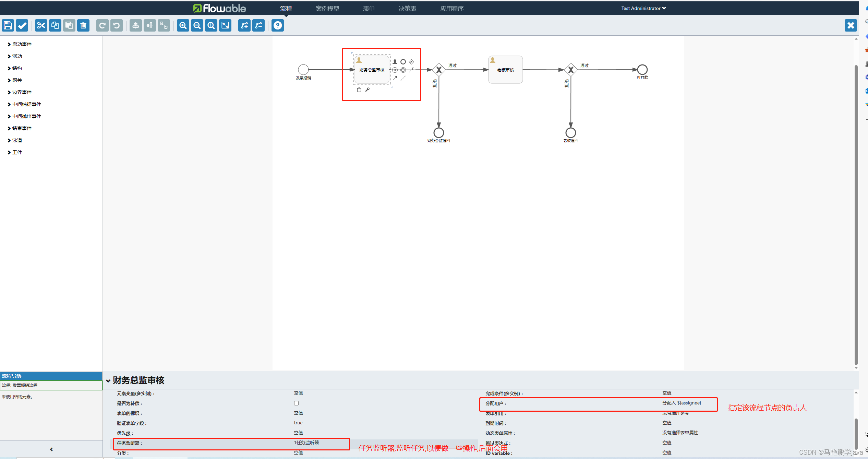Change element type with the wrench icon
868x459 pixels.
coord(367,90)
